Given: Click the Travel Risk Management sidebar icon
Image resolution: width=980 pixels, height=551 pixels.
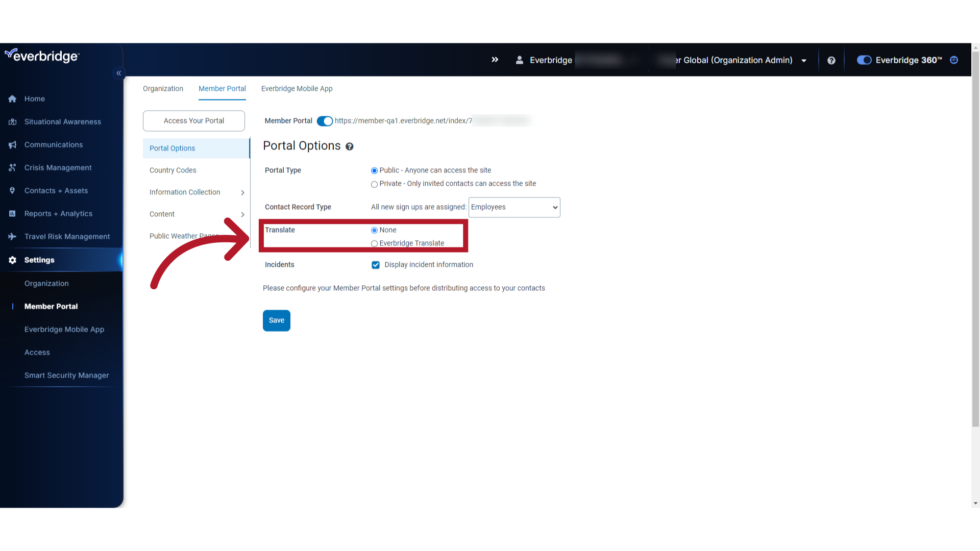Looking at the screenshot, I should click(12, 236).
